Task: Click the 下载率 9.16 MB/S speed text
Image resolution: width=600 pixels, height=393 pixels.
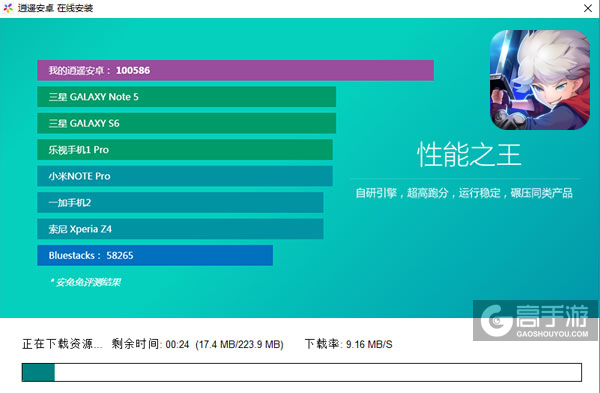Action: tap(349, 344)
